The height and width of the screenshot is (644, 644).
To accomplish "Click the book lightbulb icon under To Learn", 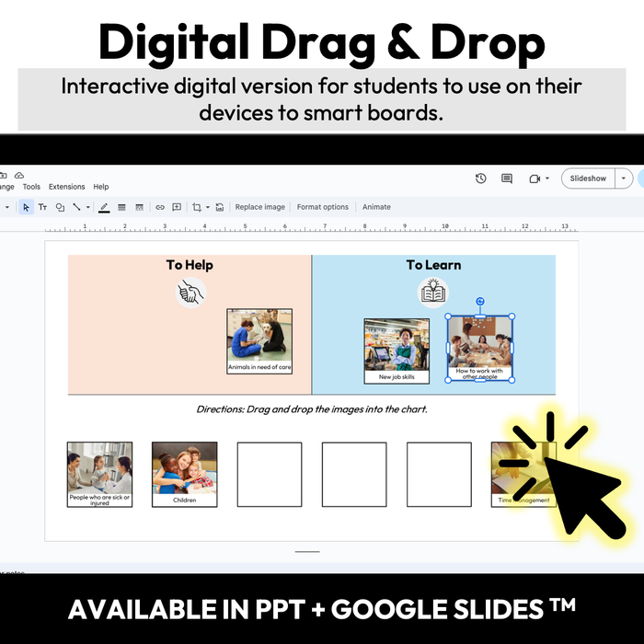I will (433, 293).
